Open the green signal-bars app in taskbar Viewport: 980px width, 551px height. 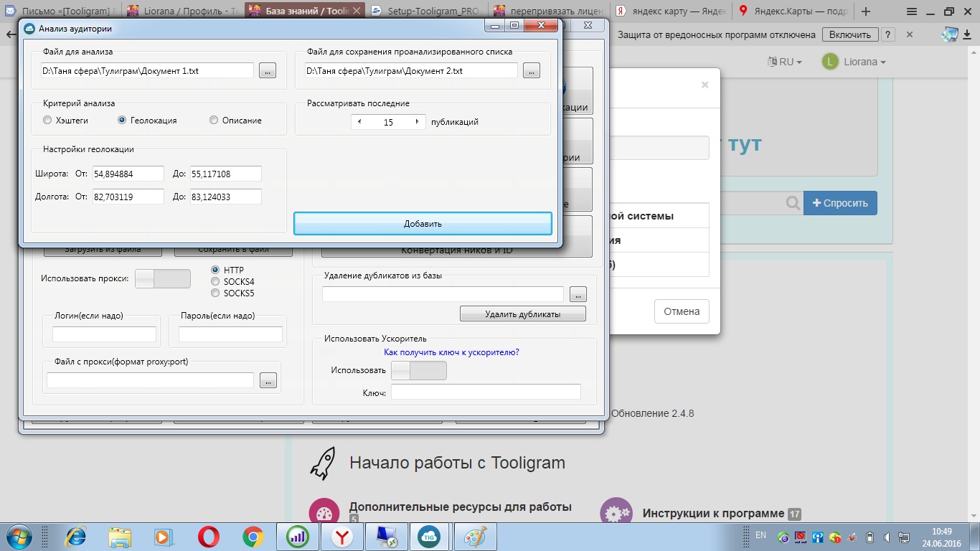[x=298, y=537]
